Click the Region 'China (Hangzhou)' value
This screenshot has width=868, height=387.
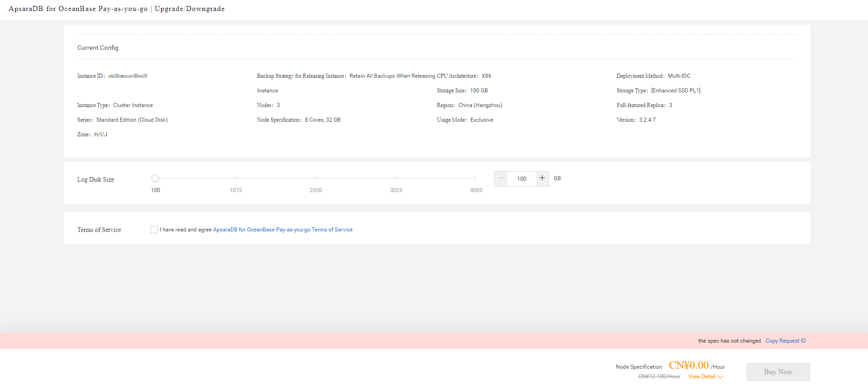pyautogui.click(x=480, y=105)
